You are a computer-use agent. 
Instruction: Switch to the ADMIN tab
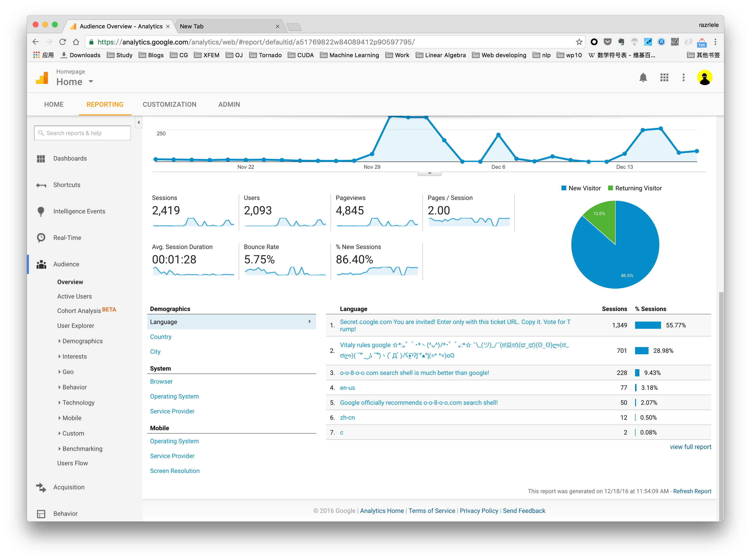[229, 104]
